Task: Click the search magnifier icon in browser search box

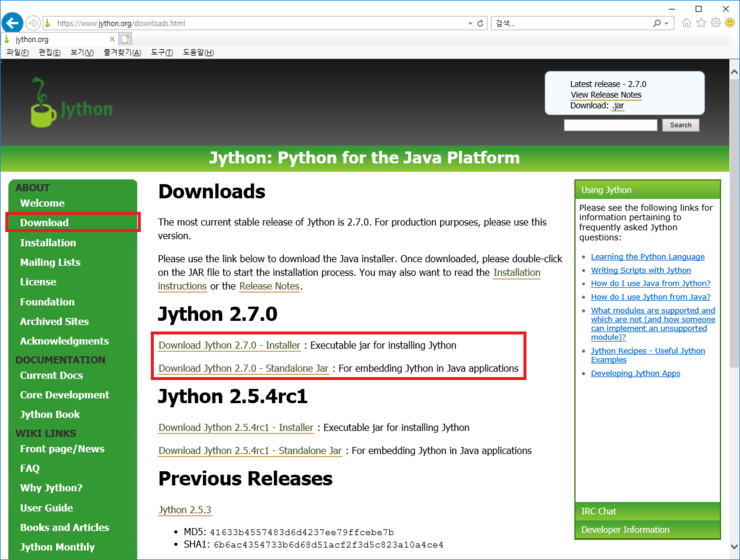Action: click(x=655, y=23)
